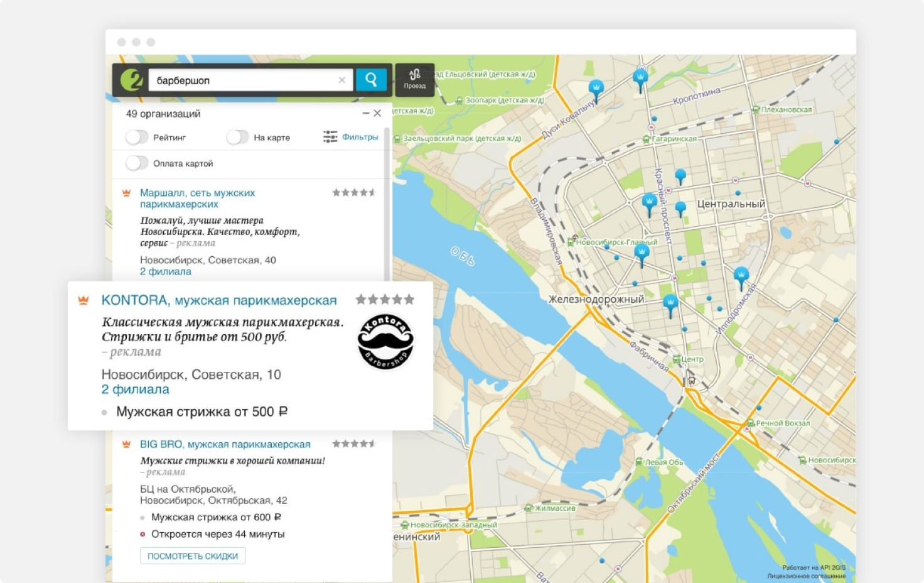Click the Работает на API 2GIS label
Screen dimensions: 924x583
[x=814, y=567]
